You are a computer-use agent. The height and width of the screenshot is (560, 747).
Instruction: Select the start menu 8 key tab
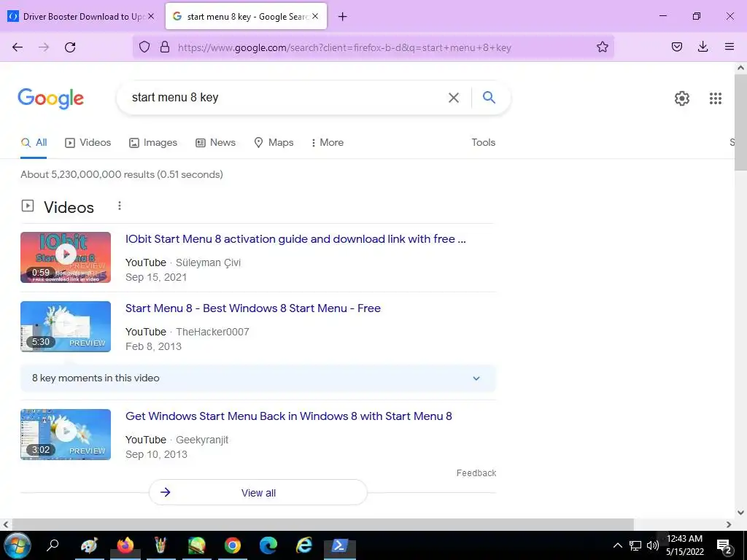pos(247,16)
